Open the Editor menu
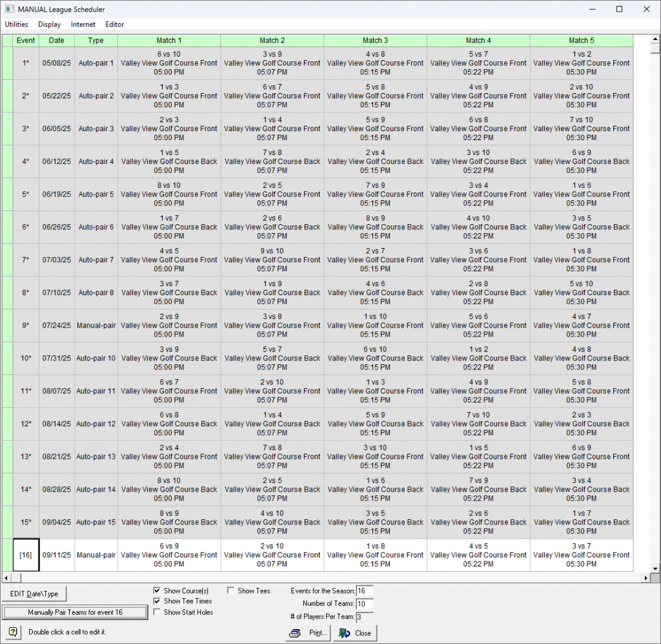This screenshot has height=644, width=661. click(115, 25)
